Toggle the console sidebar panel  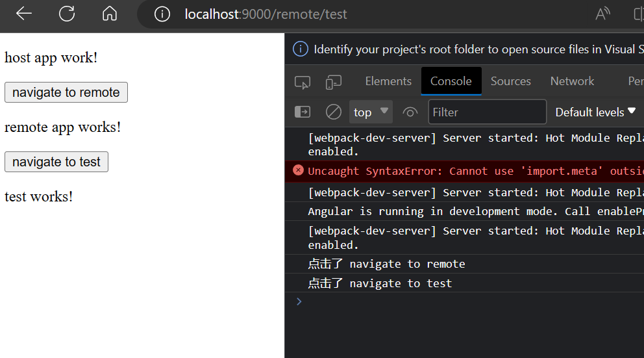coord(303,112)
